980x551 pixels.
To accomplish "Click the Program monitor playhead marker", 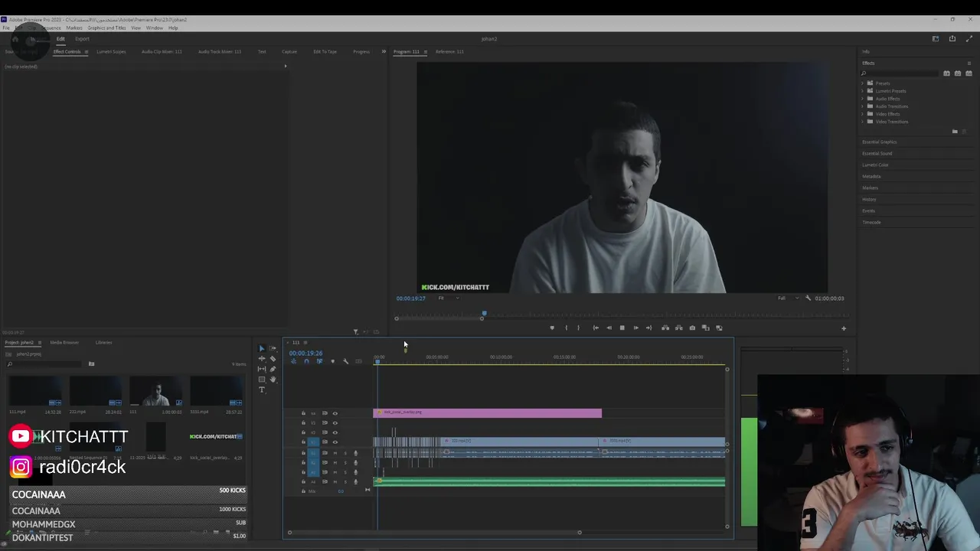I will pos(484,313).
